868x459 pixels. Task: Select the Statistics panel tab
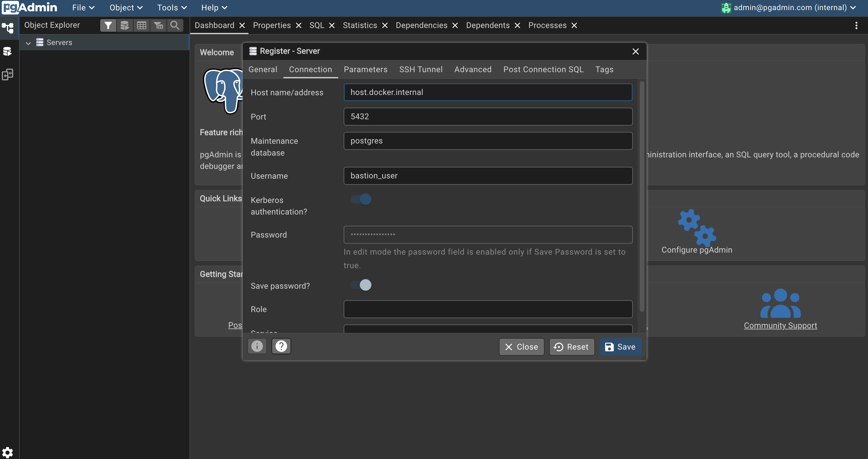(x=360, y=26)
